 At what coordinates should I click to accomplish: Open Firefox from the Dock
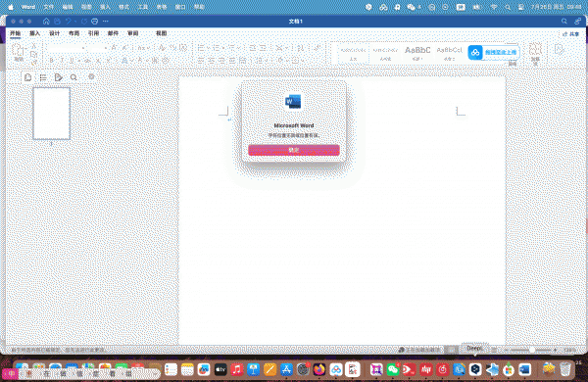coord(319,369)
